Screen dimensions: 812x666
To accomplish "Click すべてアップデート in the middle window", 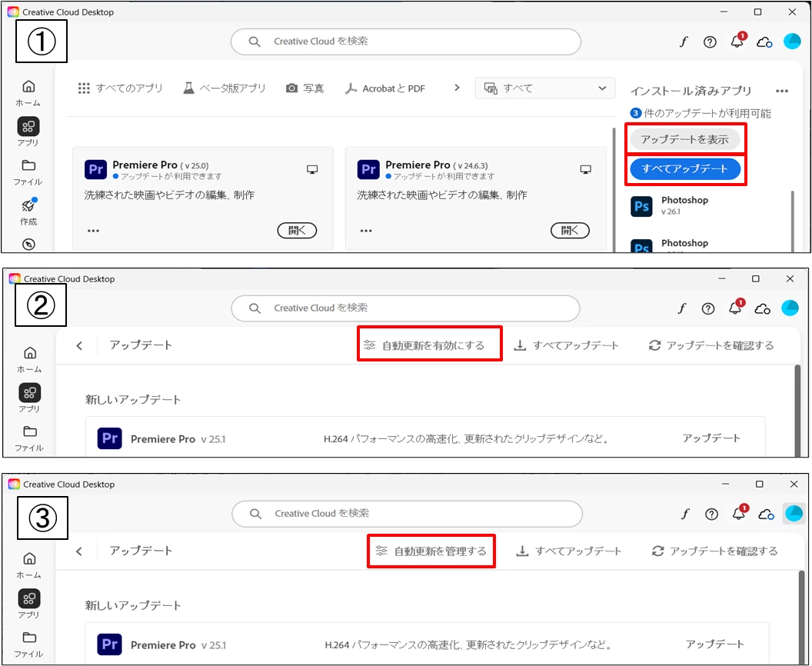I will [x=566, y=345].
